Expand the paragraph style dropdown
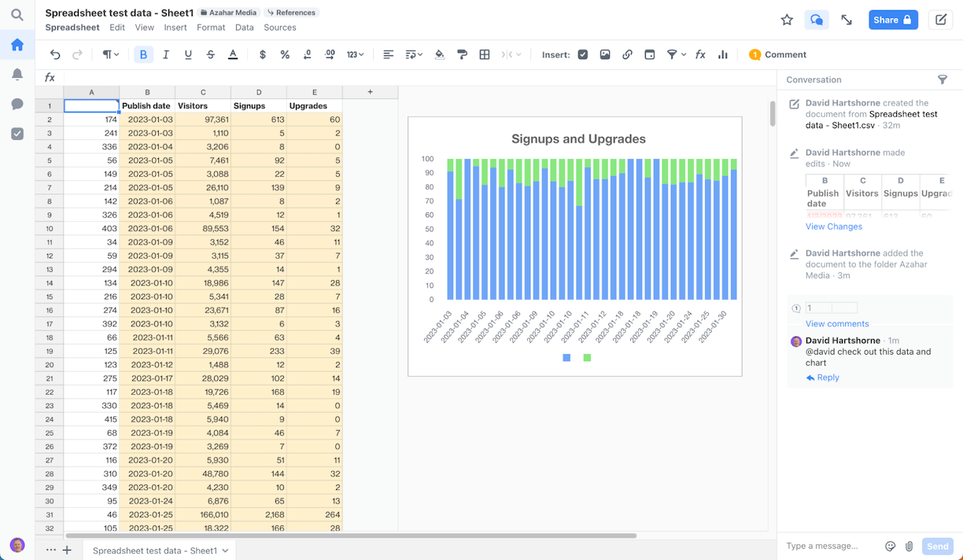The height and width of the screenshot is (560, 963). pyautogui.click(x=110, y=54)
